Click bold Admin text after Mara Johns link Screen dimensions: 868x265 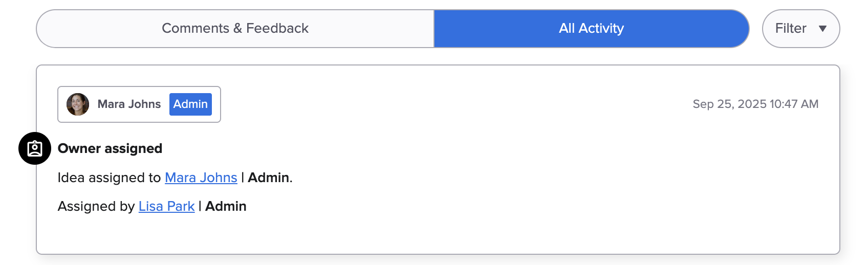[268, 178]
